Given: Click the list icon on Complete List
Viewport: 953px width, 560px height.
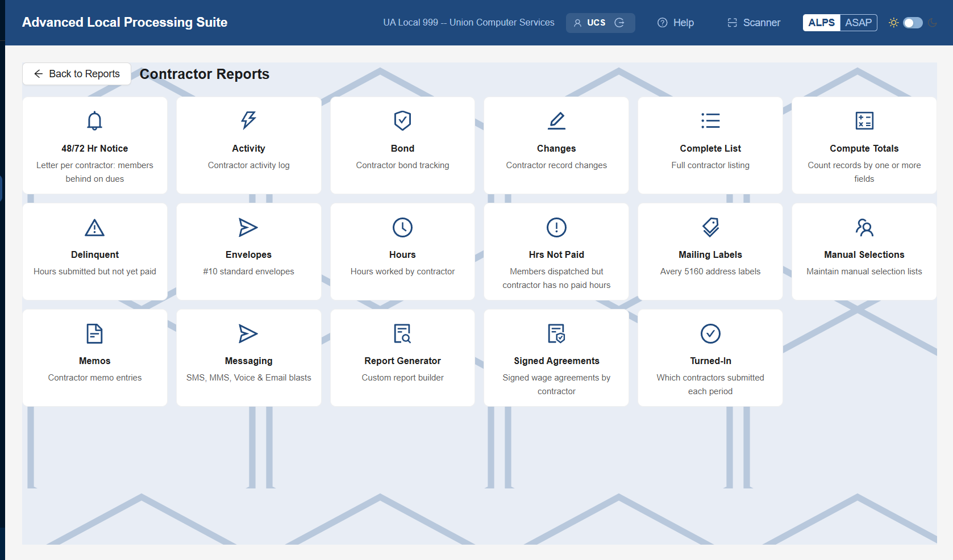Looking at the screenshot, I should click(x=710, y=120).
